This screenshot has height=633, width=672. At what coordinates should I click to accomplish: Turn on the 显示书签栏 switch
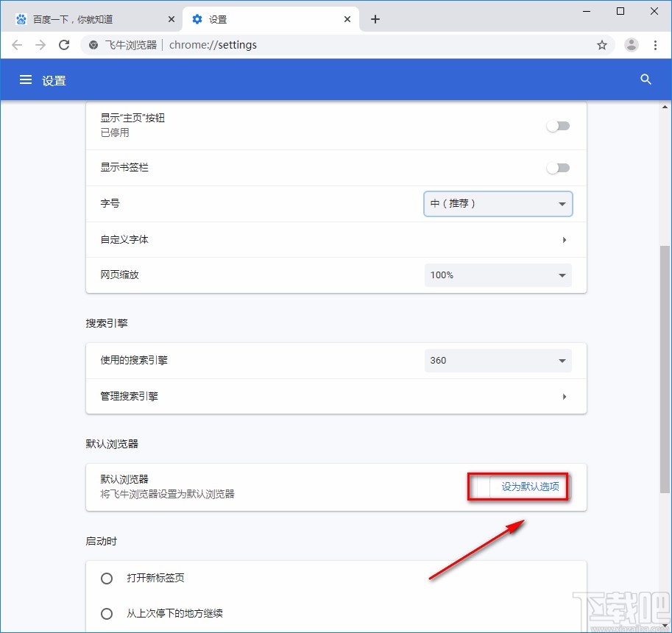point(558,168)
